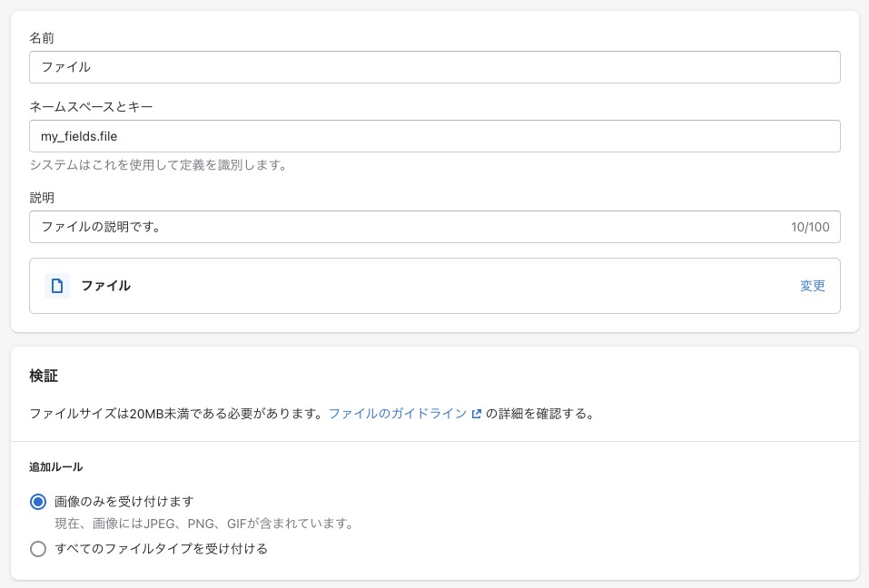Click the すべてのファイルタイプを受け付ける label text
Image resolution: width=869 pixels, height=588 pixels.
[x=162, y=549]
